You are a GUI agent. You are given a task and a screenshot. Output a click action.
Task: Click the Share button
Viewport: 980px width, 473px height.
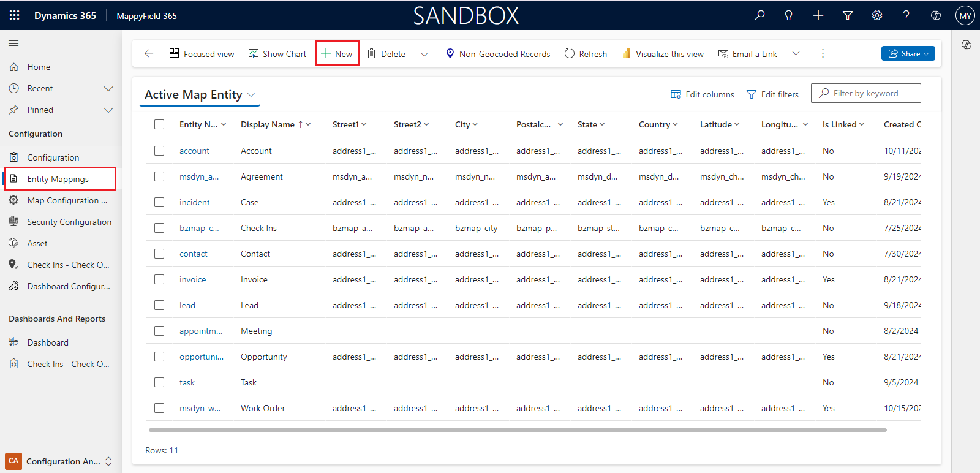click(908, 54)
